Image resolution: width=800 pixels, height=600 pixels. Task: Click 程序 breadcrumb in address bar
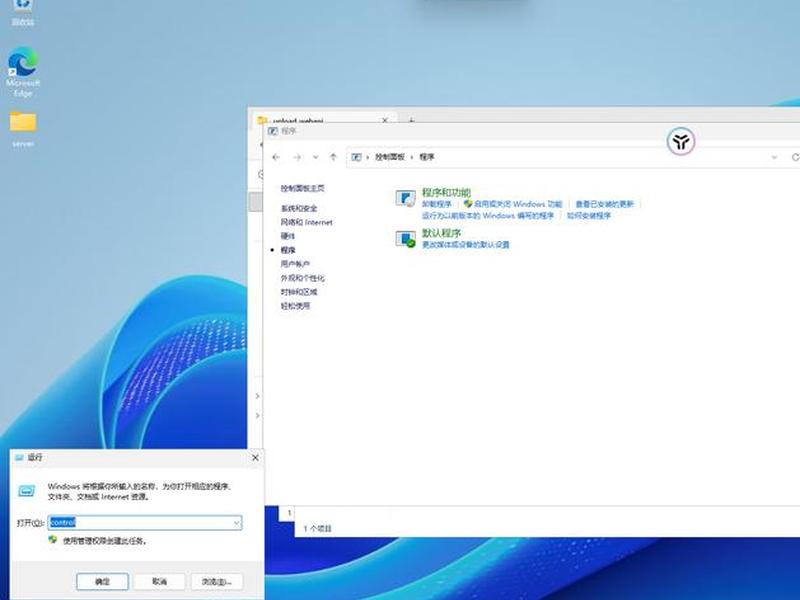pyautogui.click(x=427, y=157)
